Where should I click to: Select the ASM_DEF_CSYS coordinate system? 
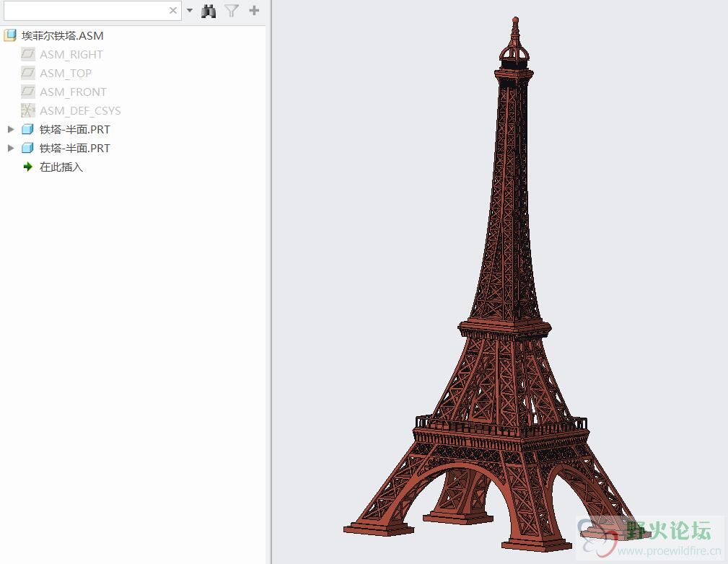[x=80, y=111]
